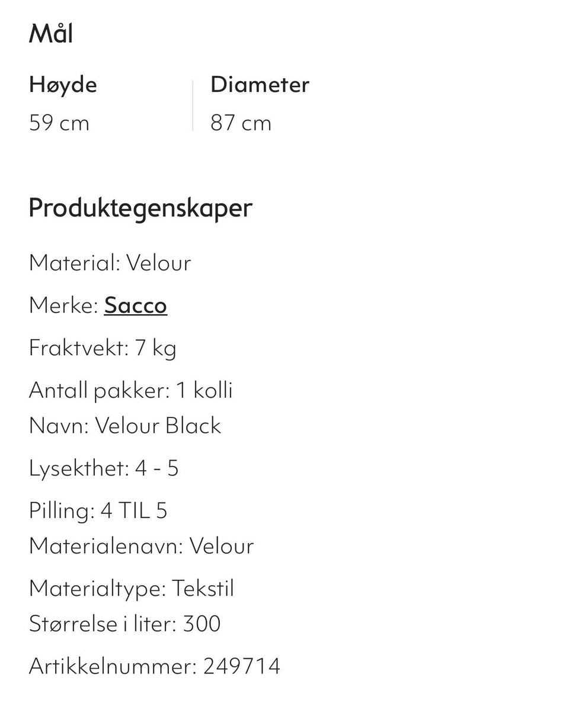The image size is (569, 728).
Task: Click the Diameter label
Action: pos(260,84)
